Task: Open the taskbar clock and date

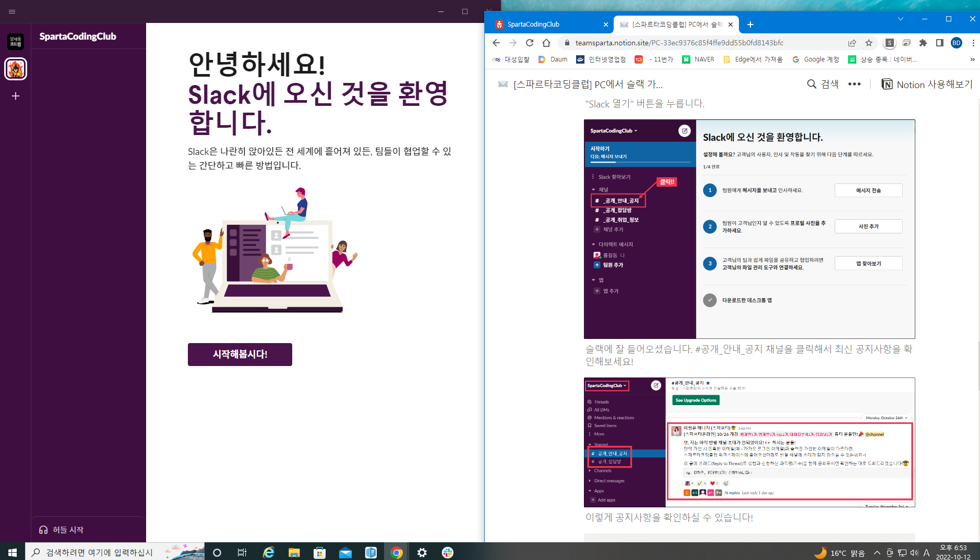Action: [x=953, y=552]
